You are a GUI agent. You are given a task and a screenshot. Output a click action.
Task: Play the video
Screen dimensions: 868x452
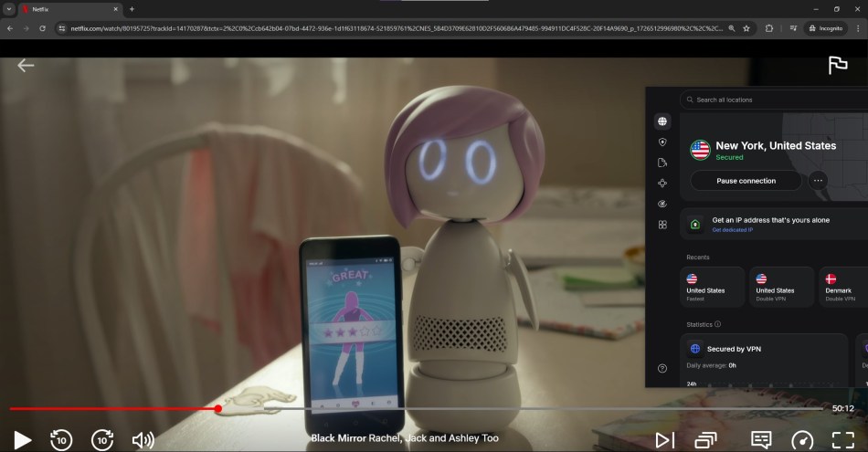(x=22, y=440)
